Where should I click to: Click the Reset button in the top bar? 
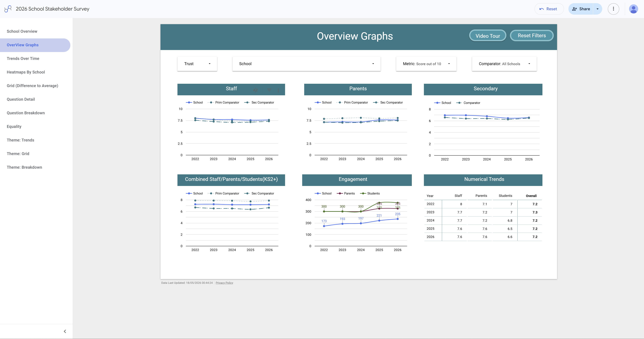pos(549,9)
